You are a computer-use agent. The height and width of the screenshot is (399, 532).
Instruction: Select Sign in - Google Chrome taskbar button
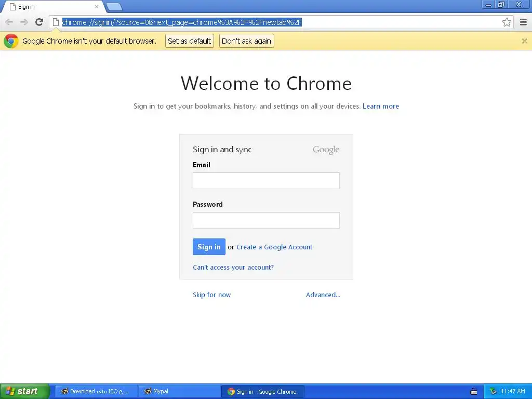(x=262, y=392)
